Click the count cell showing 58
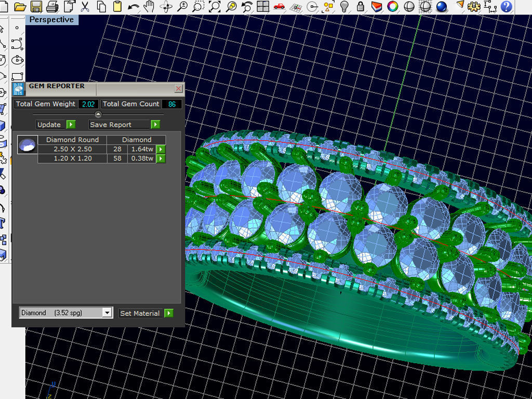Viewport: 532px width, 399px height. 117,158
